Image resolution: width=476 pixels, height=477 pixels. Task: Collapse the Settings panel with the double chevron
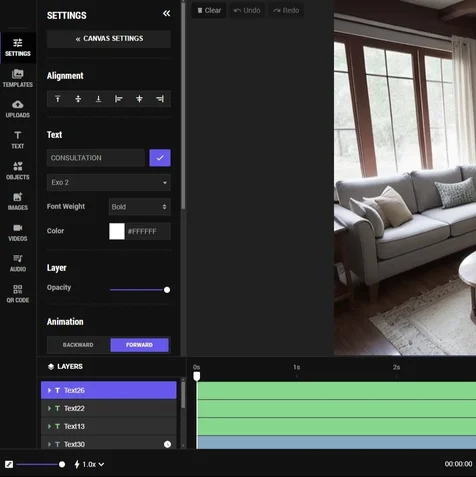166,13
